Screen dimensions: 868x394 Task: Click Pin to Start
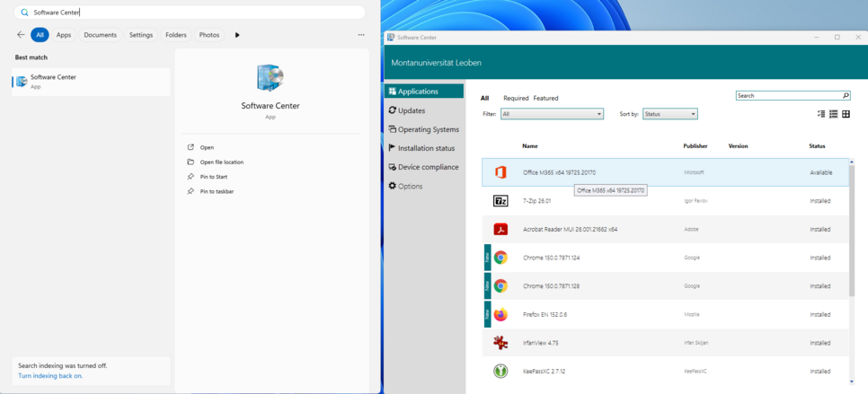tap(214, 177)
